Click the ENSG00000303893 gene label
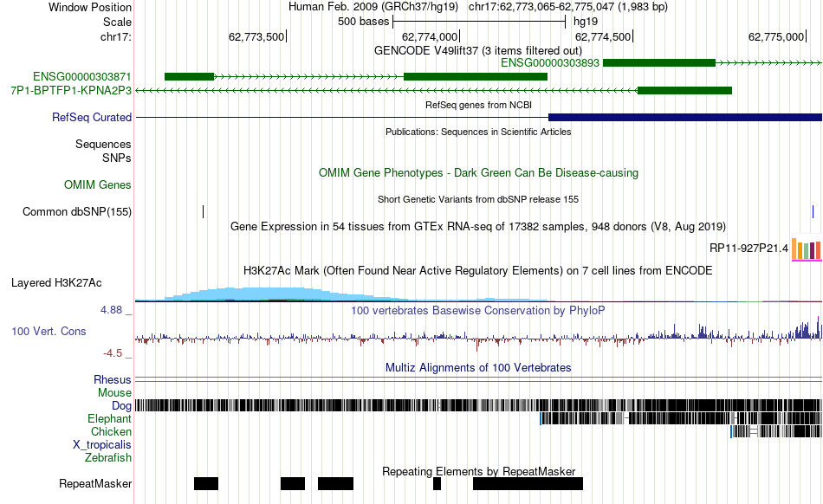Image resolution: width=823 pixels, height=504 pixels. click(549, 63)
